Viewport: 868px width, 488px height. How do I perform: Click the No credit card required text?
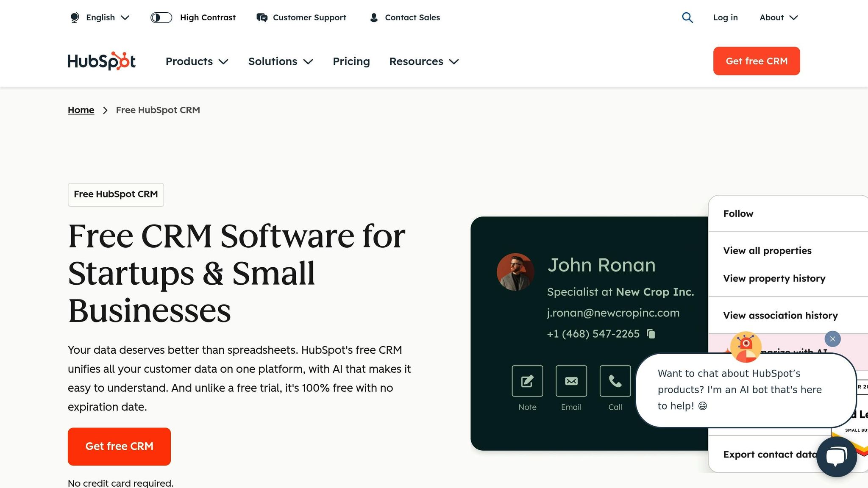(x=121, y=483)
